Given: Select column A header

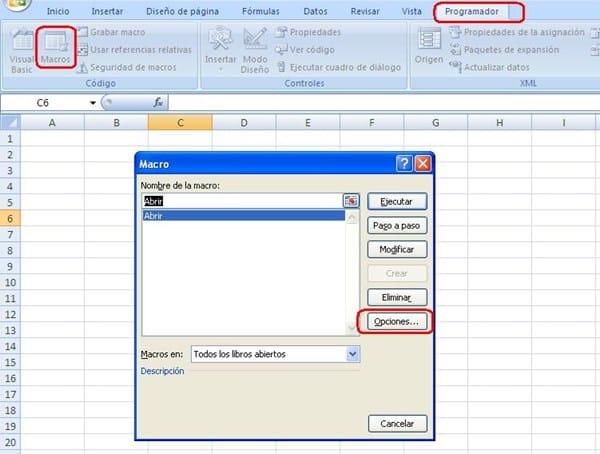Looking at the screenshot, I should pyautogui.click(x=52, y=123).
